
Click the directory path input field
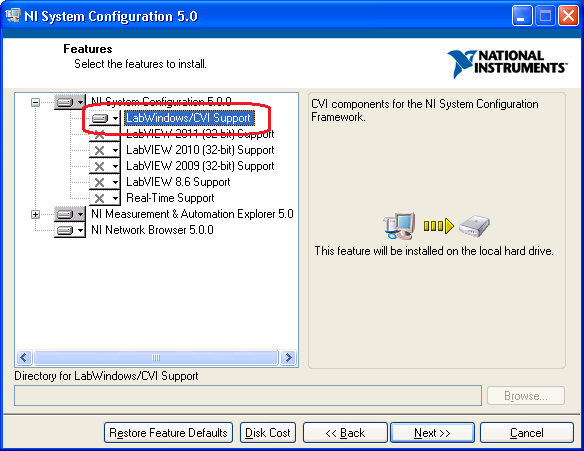(x=248, y=396)
